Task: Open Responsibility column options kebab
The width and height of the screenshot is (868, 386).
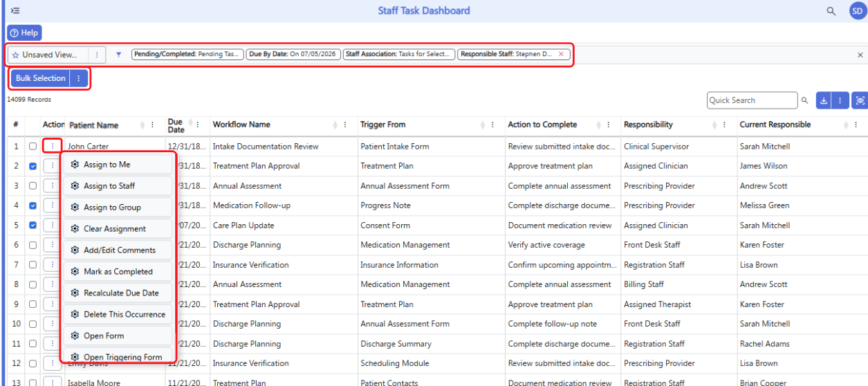Action: [x=724, y=125]
